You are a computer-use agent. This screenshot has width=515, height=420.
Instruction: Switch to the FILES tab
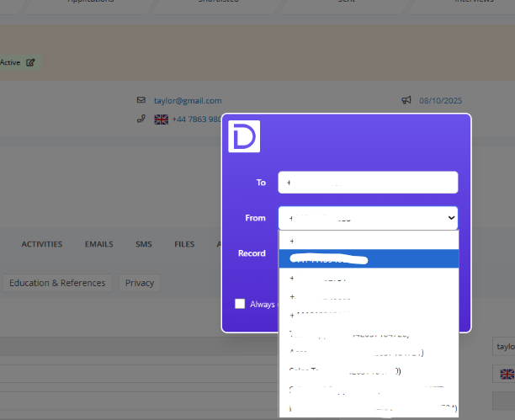coord(184,244)
